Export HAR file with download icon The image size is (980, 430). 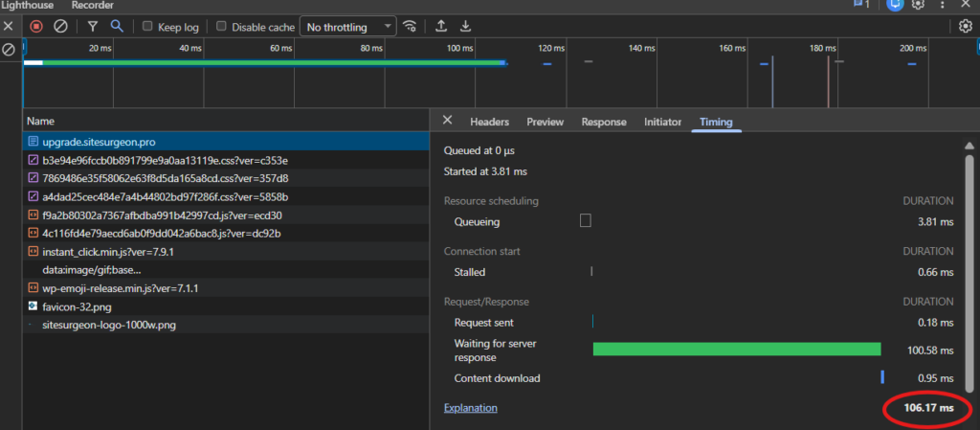pyautogui.click(x=465, y=26)
